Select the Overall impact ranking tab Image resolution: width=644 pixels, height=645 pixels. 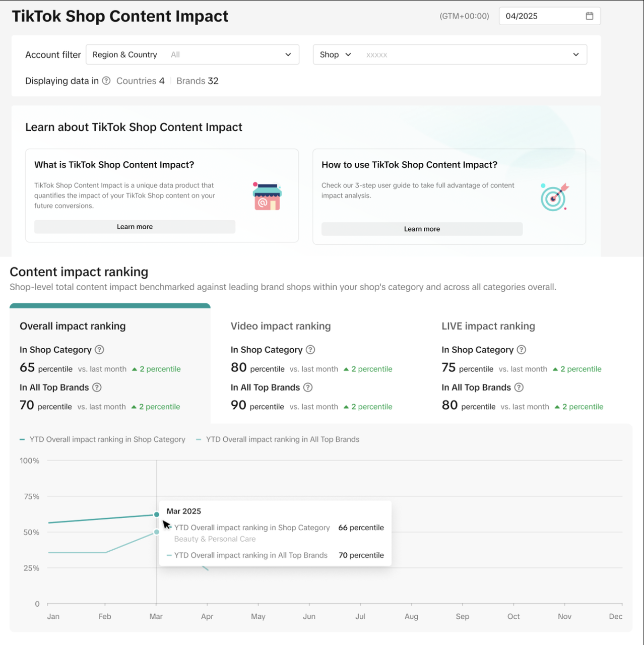[x=73, y=326]
